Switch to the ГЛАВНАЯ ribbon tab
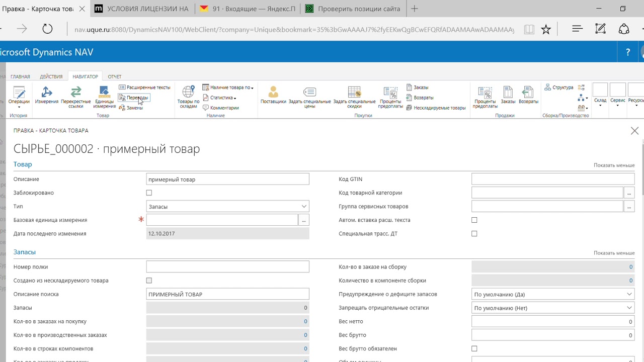The height and width of the screenshot is (362, 644). 20,76
